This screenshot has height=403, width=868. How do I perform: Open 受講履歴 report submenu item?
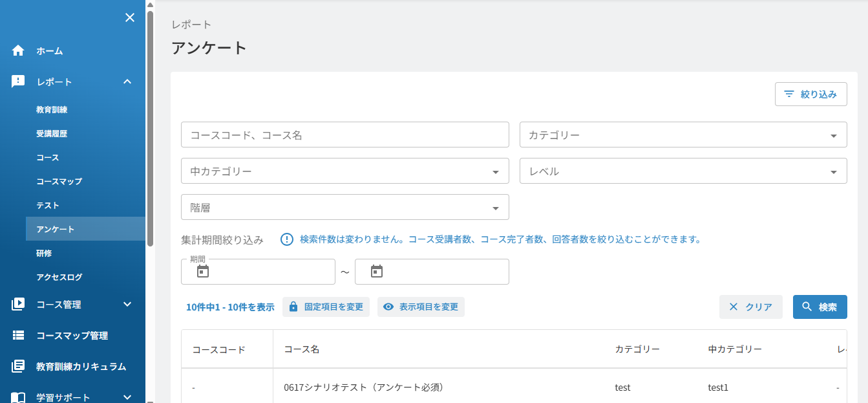[x=52, y=134]
